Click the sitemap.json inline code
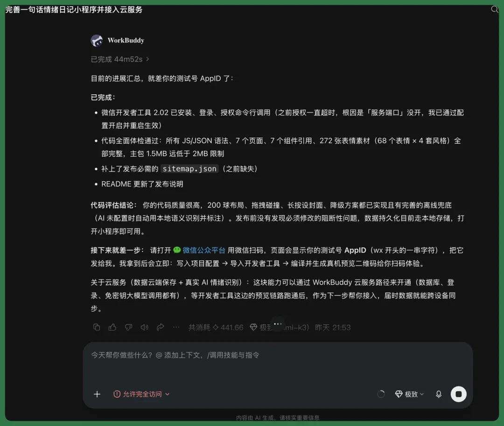This screenshot has height=426, width=504. (189, 169)
